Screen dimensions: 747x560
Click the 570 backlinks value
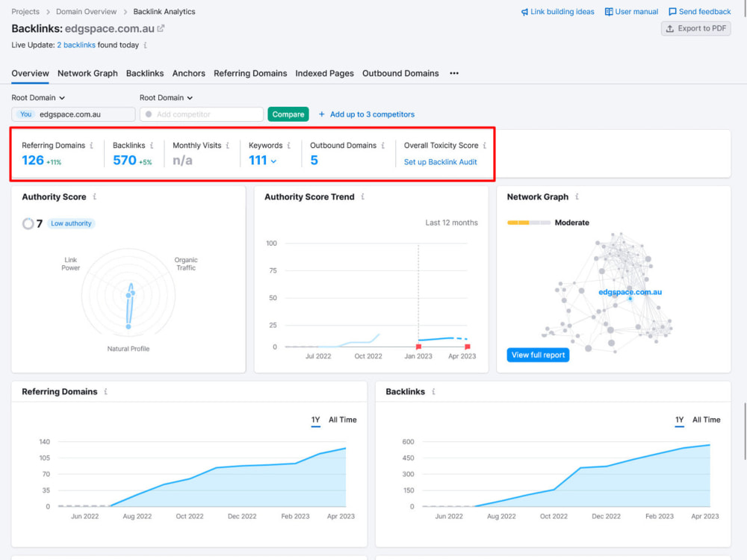click(124, 161)
